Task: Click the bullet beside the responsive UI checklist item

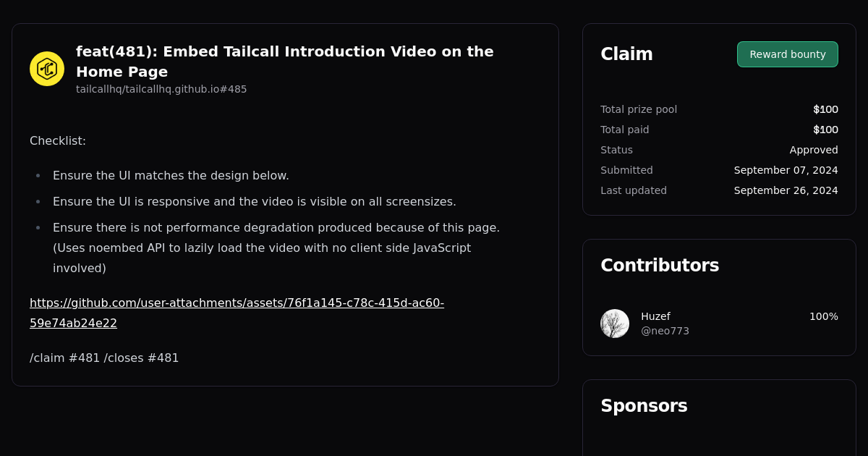Action: coord(38,201)
